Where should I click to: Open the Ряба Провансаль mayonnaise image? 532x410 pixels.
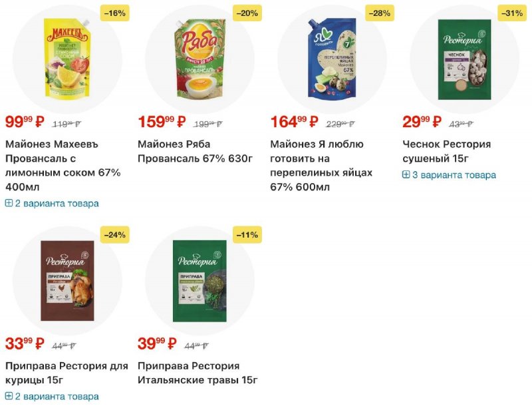pyautogui.click(x=199, y=58)
